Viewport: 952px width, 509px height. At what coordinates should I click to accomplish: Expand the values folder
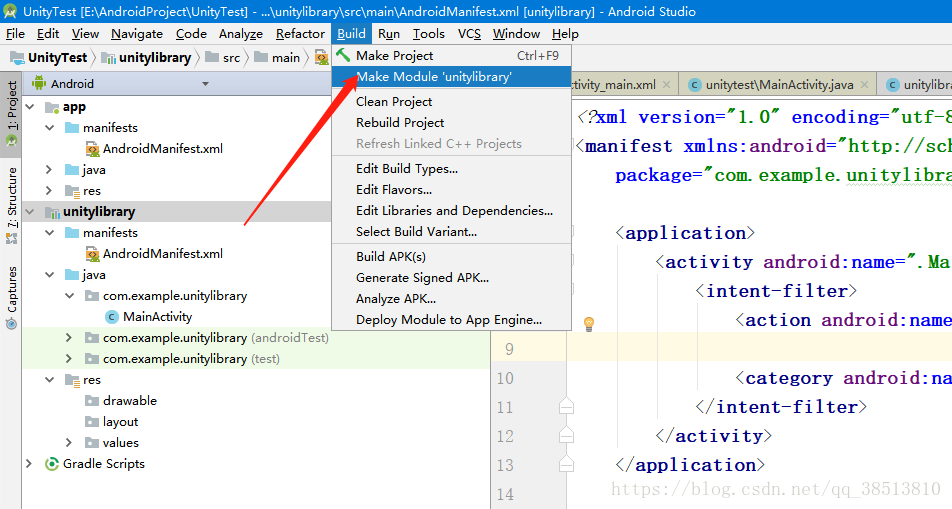(70, 443)
